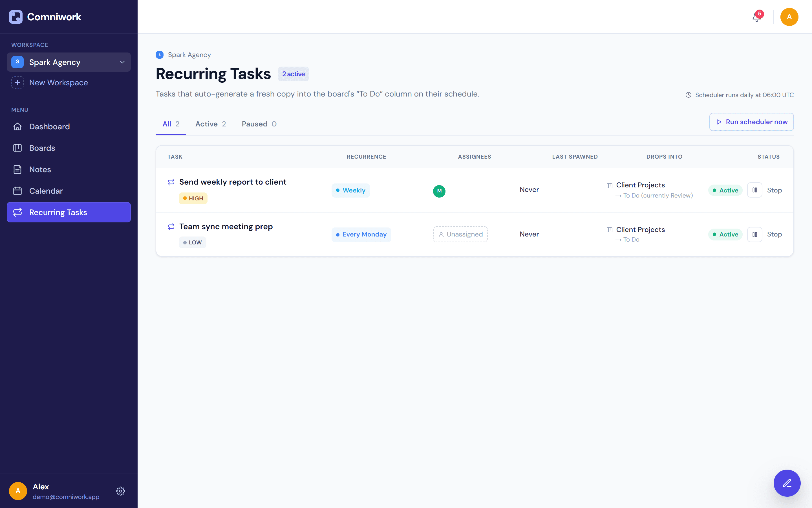This screenshot has height=508, width=812.
Task: Click the M assignee avatar
Action: (x=439, y=191)
